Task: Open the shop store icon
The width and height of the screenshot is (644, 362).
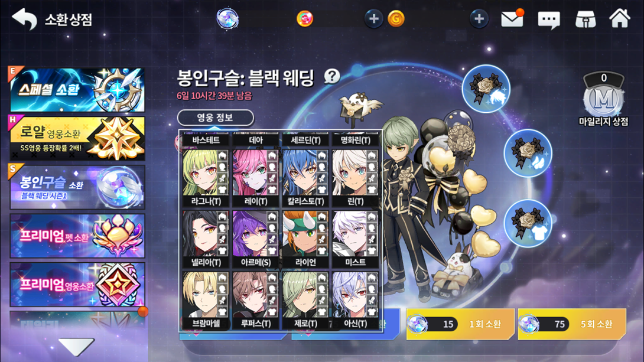Action: pos(586,19)
